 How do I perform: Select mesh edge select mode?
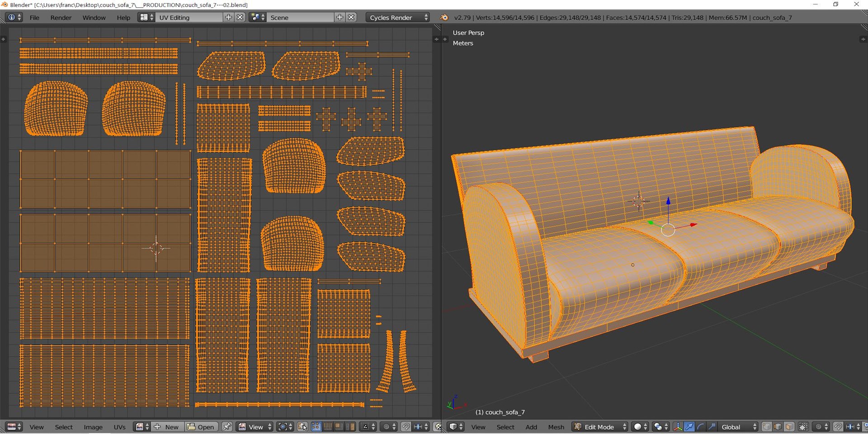coord(778,427)
